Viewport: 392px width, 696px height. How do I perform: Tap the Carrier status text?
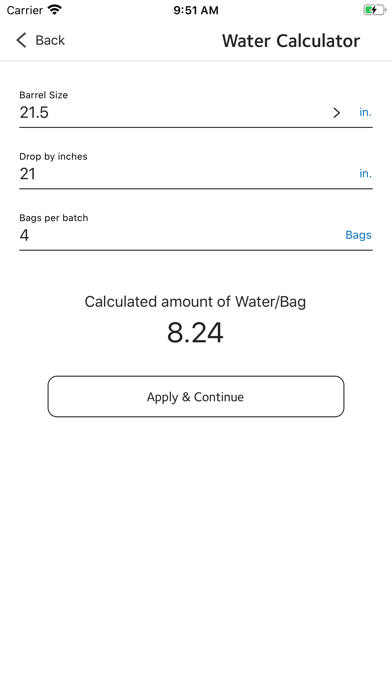pos(25,10)
